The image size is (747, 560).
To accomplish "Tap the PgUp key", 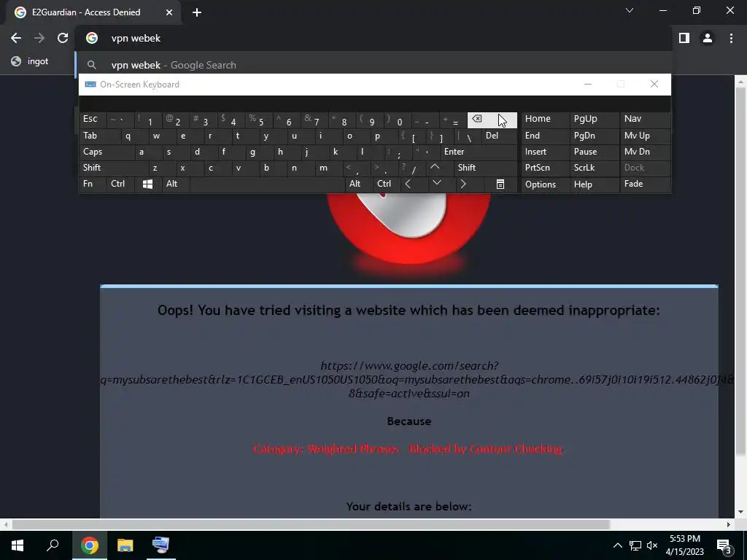I will (x=594, y=120).
